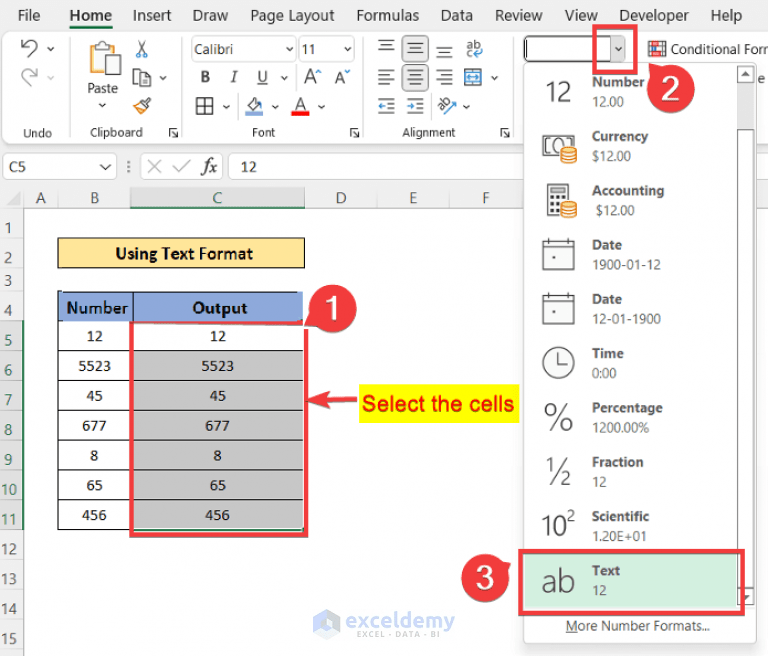Expand the Fill Color palette arrow
The image size is (768, 656).
[275, 106]
